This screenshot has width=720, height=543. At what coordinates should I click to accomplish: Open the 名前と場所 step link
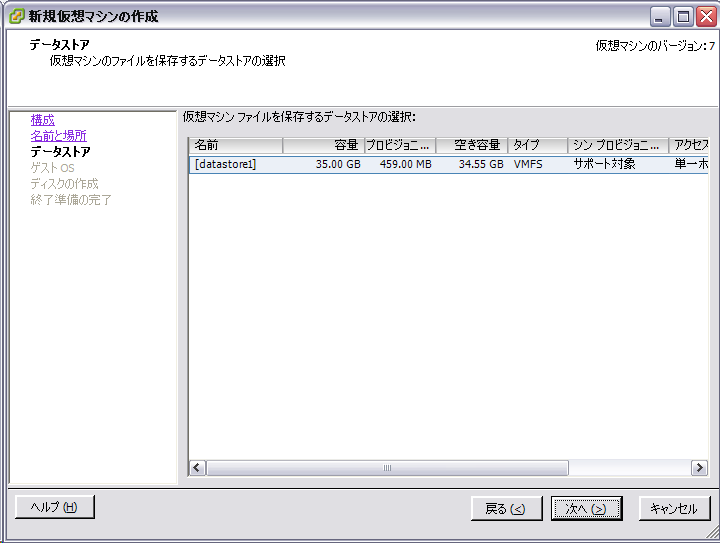click(58, 136)
